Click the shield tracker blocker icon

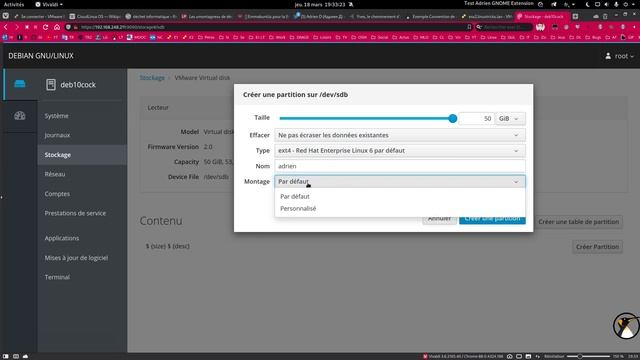point(68,27)
